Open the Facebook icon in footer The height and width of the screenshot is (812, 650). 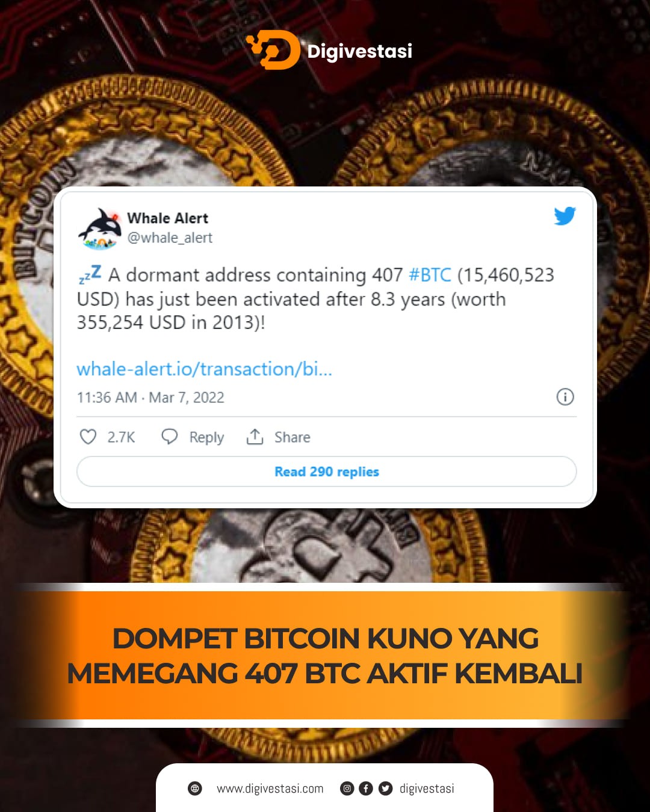366,789
